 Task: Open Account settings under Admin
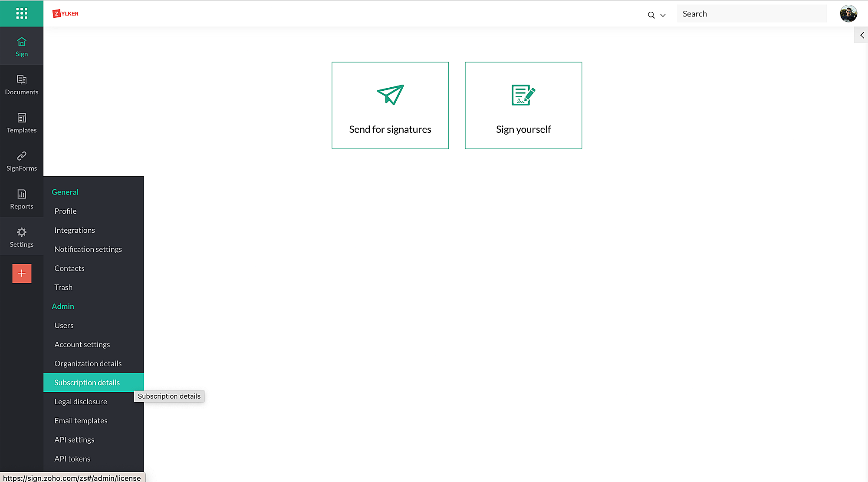tap(82, 344)
